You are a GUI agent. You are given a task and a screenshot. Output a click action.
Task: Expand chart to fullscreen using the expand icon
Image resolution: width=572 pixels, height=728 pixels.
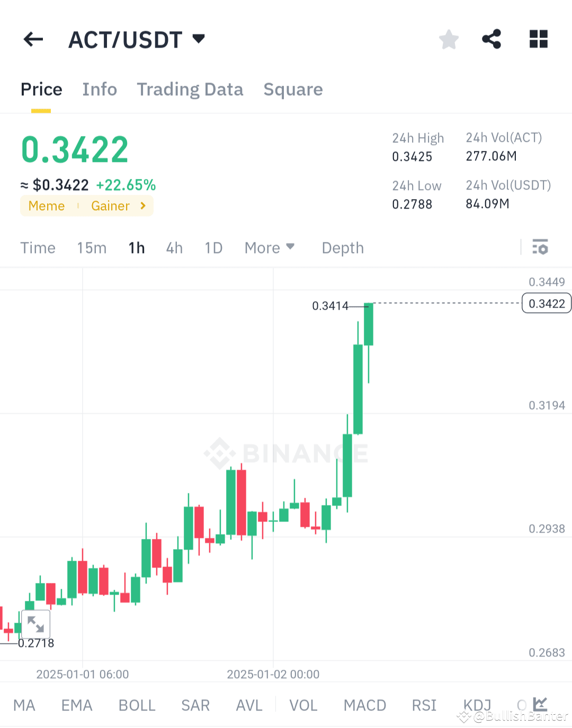point(35,625)
